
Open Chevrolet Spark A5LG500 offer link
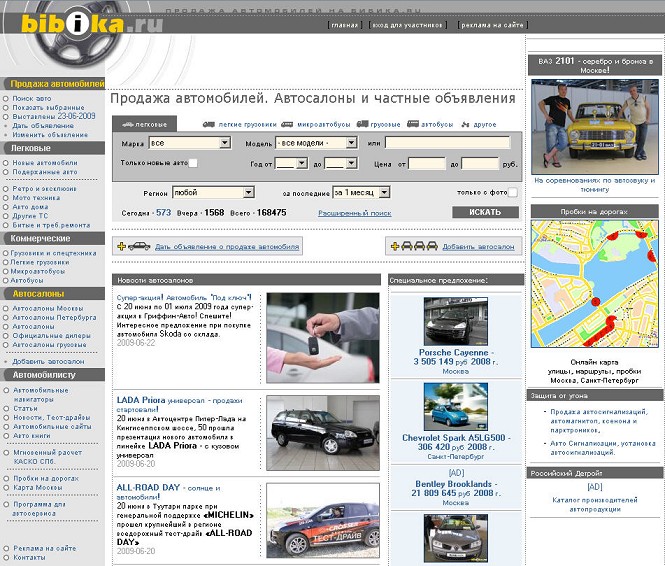456,442
